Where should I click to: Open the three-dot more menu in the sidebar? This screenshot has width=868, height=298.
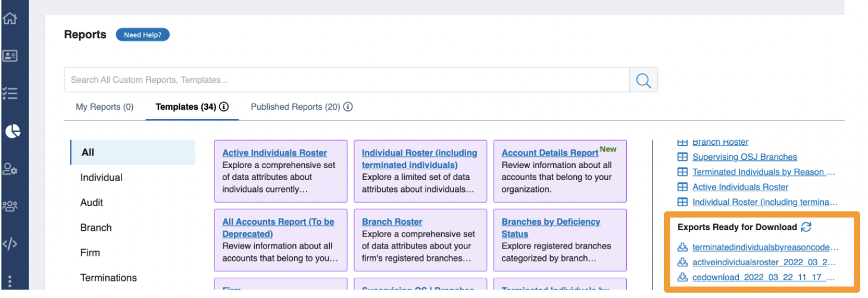pos(10,281)
